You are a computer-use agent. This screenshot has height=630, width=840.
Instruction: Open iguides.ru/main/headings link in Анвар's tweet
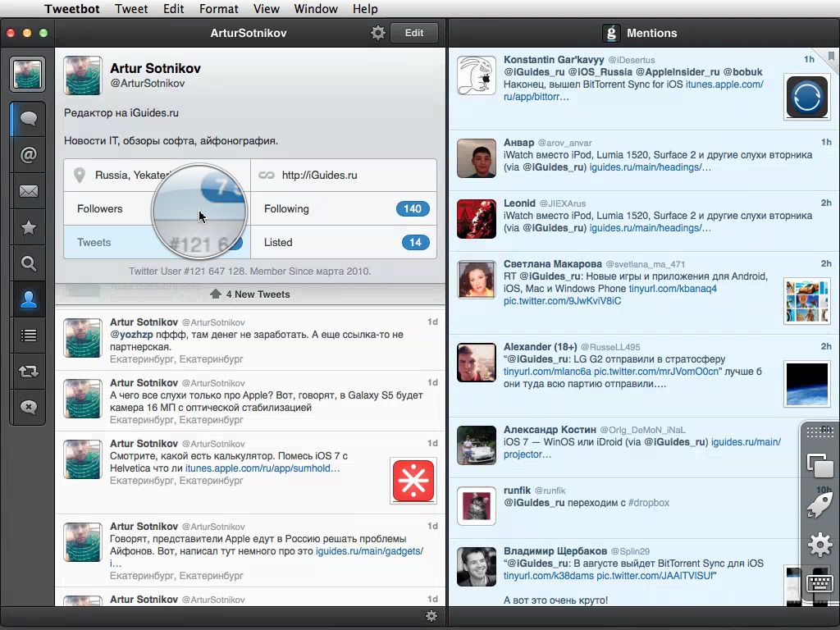click(x=651, y=167)
